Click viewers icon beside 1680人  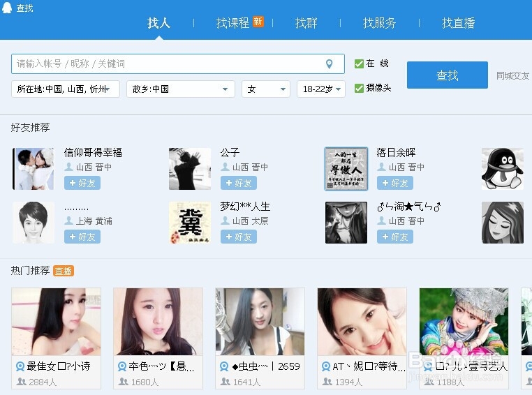click(x=124, y=382)
